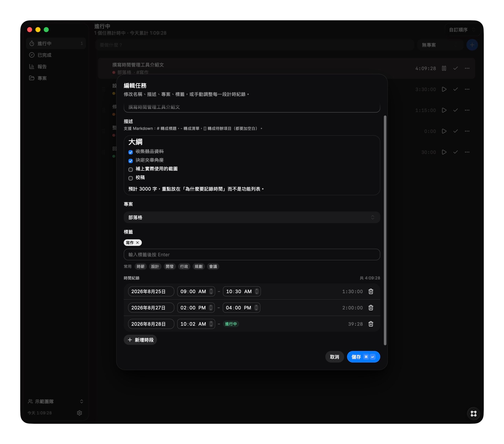This screenshot has width=504, height=444.
Task: Open the floating command icon at bottom right
Action: (x=473, y=414)
